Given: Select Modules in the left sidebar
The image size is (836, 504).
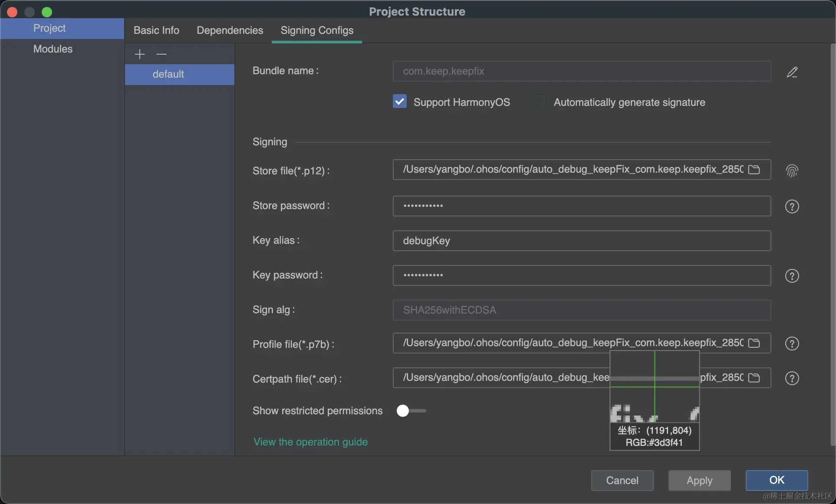Looking at the screenshot, I should pyautogui.click(x=62, y=49).
